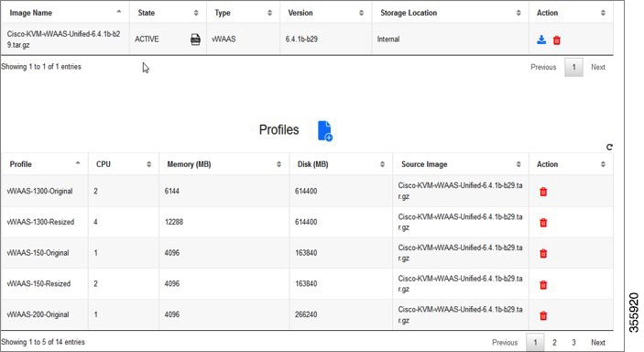Delete the vWAAS-1300-Resized profile
644x352 pixels.
pyautogui.click(x=543, y=223)
